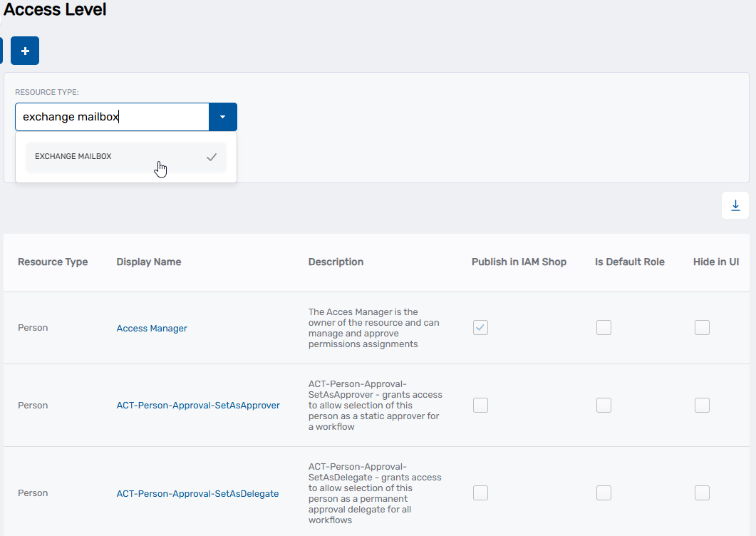The image size is (756, 536).
Task: Enable Is Default Role for SetAsDelegate row
Action: coord(604,493)
